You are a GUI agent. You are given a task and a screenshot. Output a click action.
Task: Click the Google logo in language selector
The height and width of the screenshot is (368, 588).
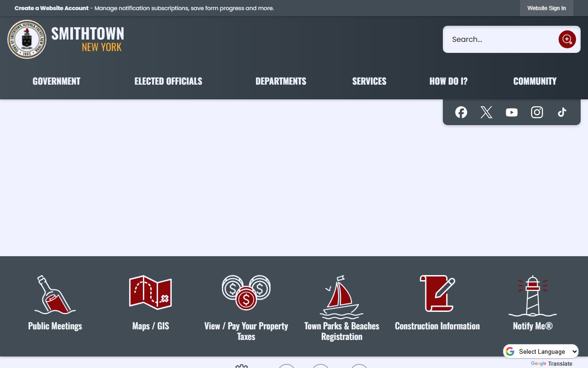click(x=510, y=351)
